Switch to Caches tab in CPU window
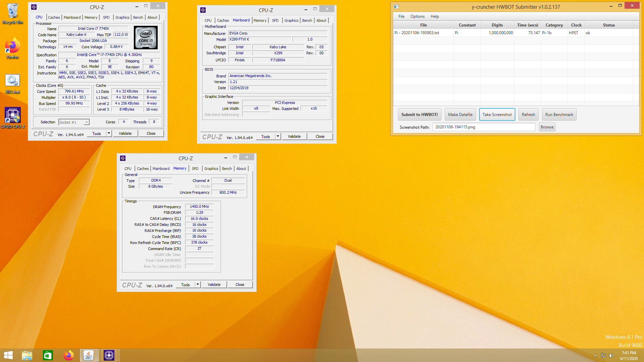 pos(54,17)
